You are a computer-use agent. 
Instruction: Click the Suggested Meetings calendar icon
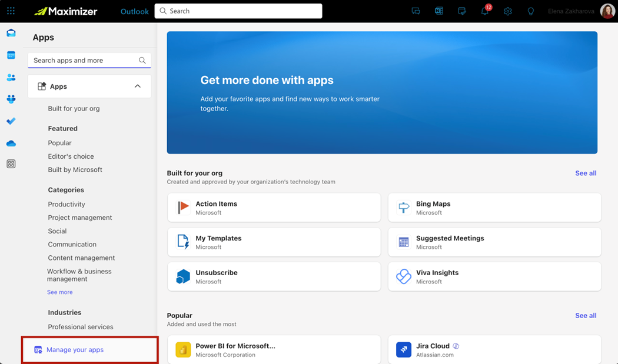tap(404, 242)
